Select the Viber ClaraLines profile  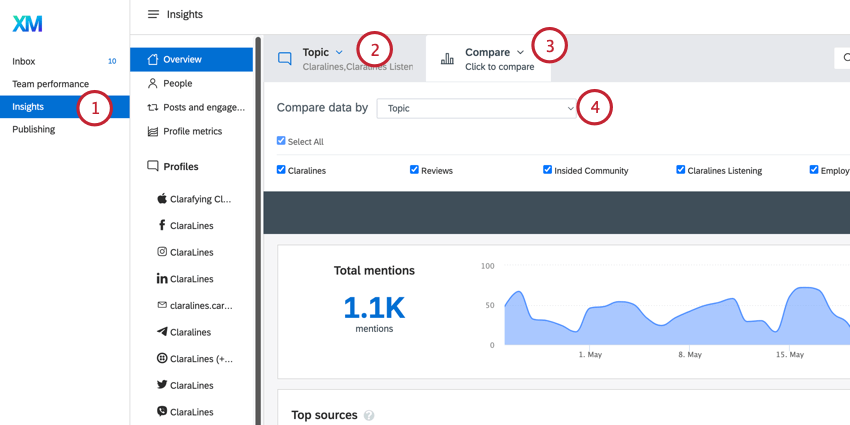click(185, 411)
